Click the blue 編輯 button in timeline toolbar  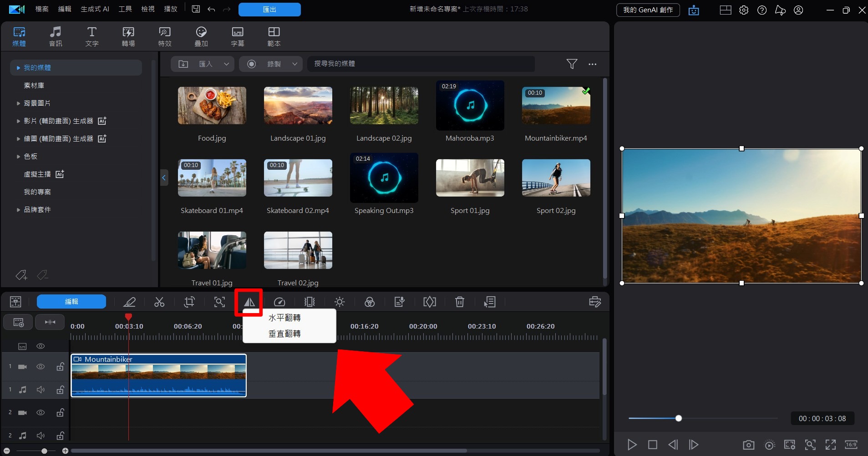[x=71, y=301]
